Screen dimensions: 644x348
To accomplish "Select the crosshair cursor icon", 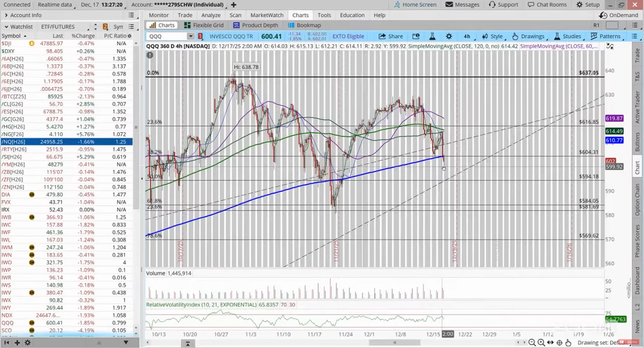I will [559, 342].
